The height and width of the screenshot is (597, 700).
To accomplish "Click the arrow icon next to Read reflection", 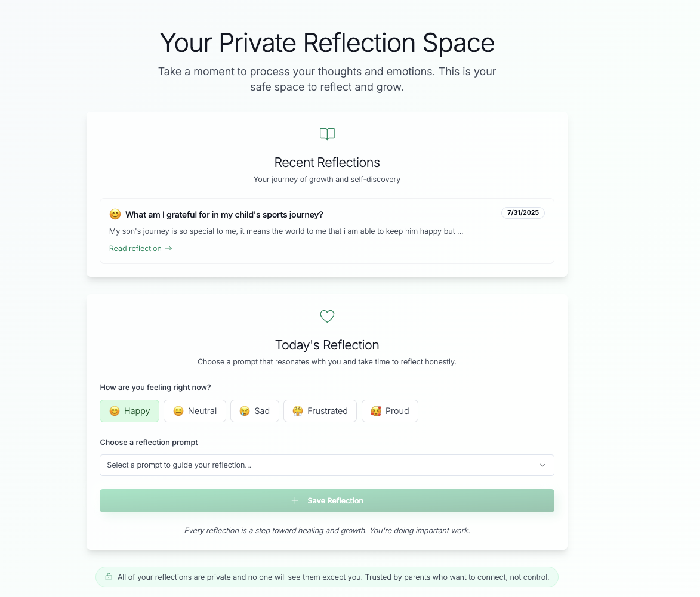I will [x=168, y=248].
